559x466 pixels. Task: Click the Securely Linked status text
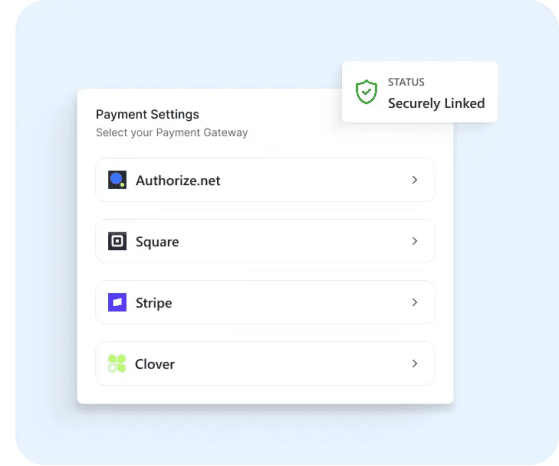436,103
